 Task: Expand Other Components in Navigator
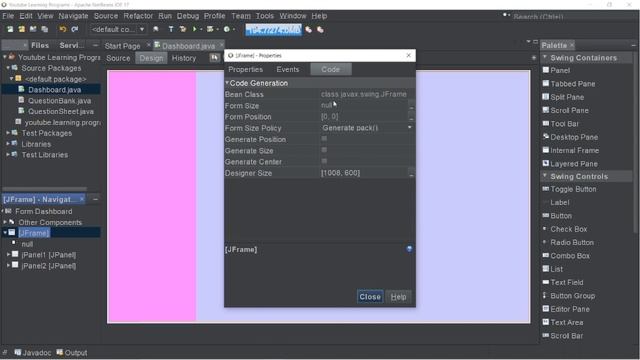point(5,222)
